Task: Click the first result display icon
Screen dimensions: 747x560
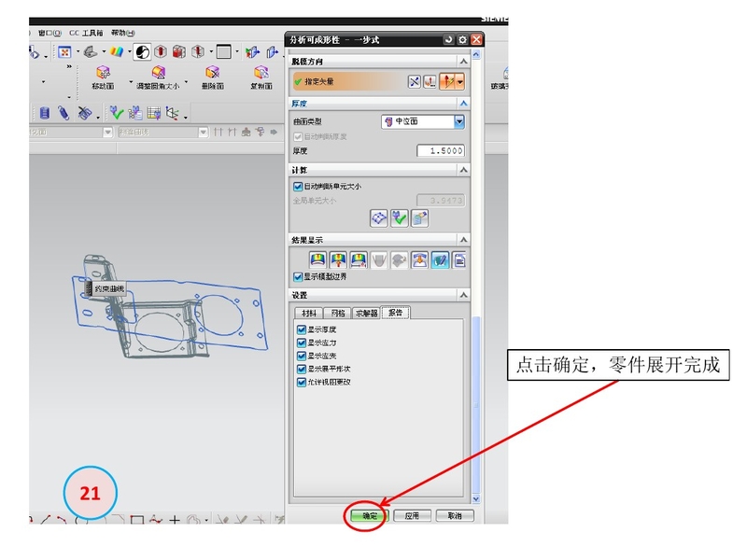Action: [x=317, y=260]
